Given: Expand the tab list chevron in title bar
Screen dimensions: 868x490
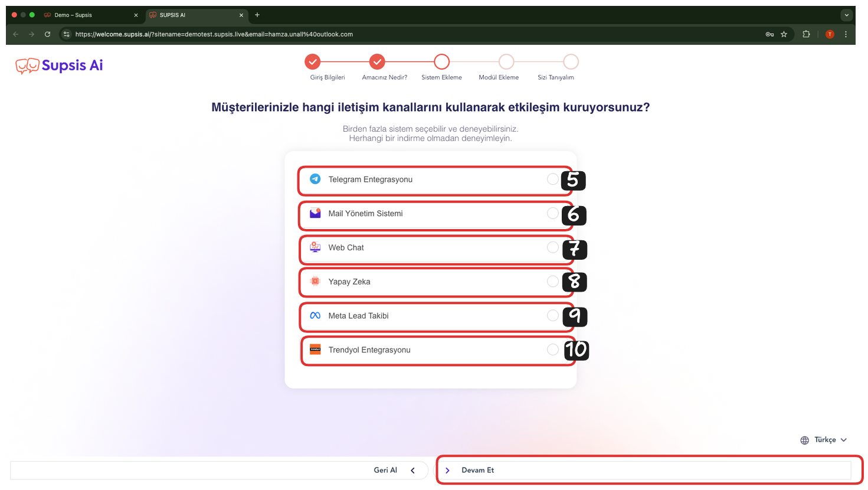Looking at the screenshot, I should (x=847, y=15).
